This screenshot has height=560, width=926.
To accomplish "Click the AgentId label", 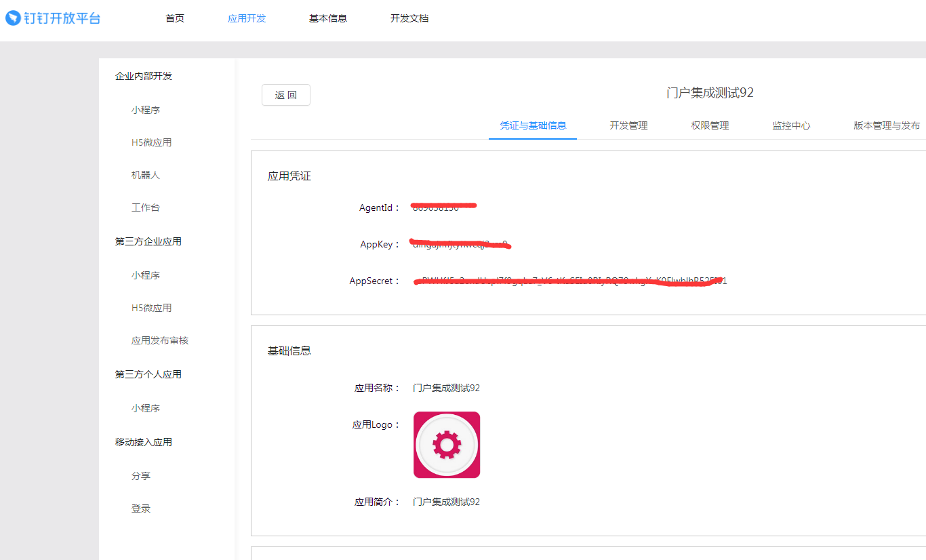I will point(380,208).
